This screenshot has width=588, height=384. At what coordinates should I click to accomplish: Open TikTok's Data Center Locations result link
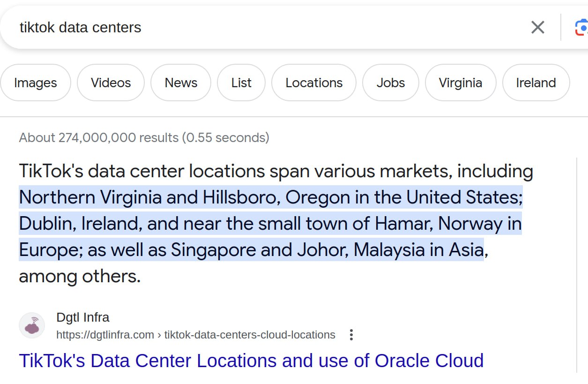pos(251,361)
